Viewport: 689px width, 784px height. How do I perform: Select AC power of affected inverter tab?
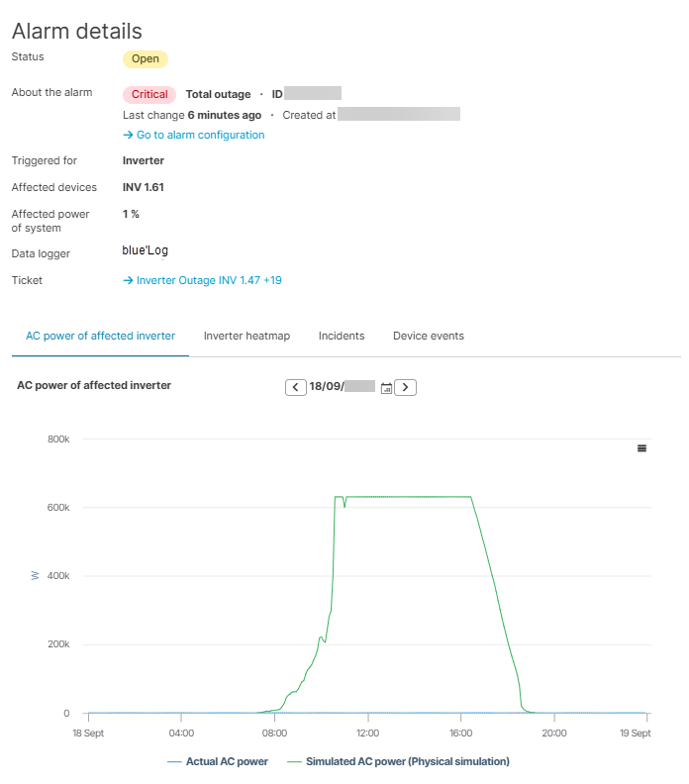pos(100,337)
